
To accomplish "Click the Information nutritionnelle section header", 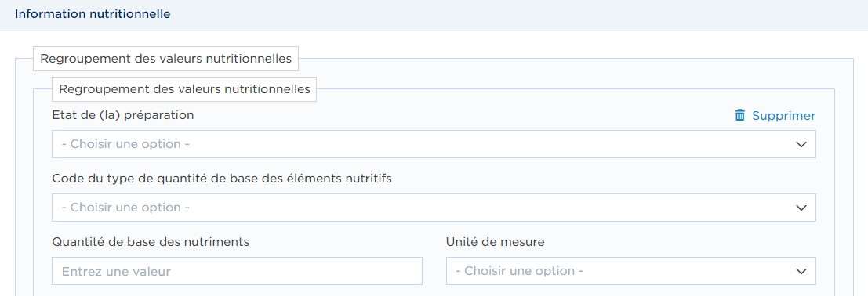I will click(93, 14).
